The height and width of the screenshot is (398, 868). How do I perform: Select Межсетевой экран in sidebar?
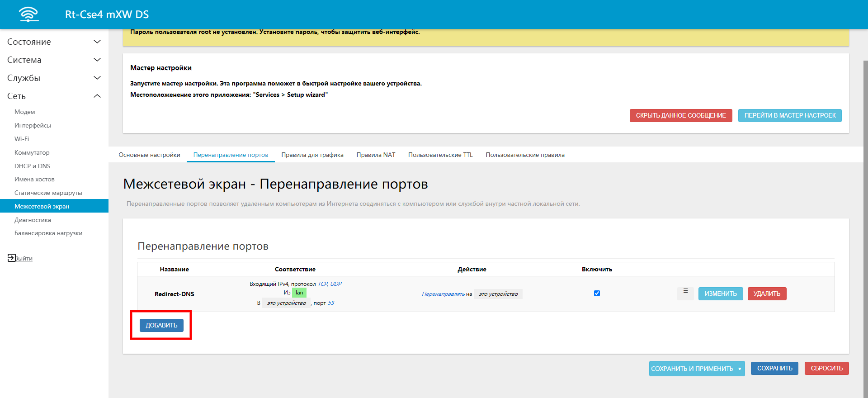tap(54, 206)
